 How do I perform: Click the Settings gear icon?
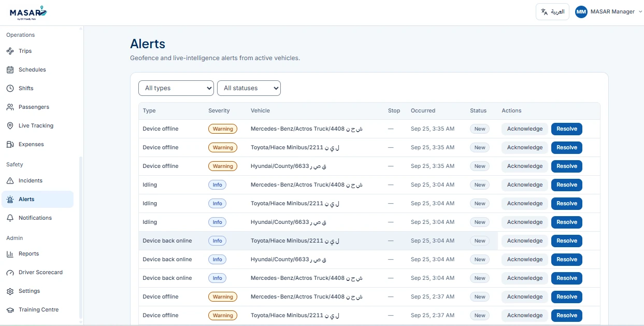click(10, 291)
